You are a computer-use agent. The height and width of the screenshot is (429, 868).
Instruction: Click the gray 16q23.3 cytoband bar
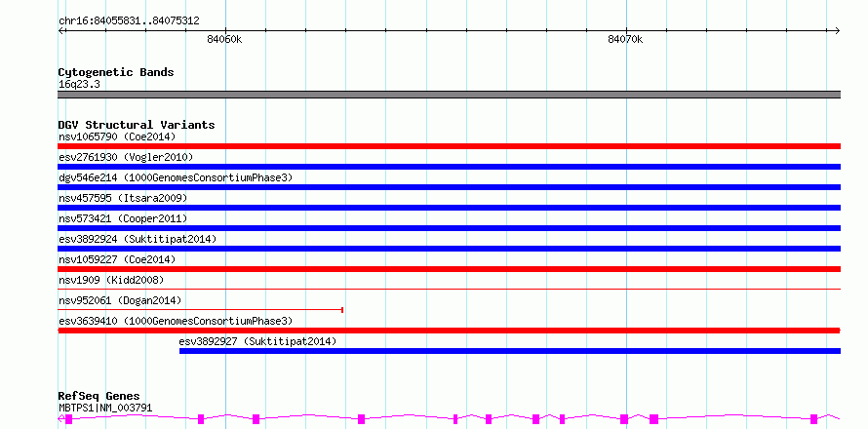pos(449,95)
